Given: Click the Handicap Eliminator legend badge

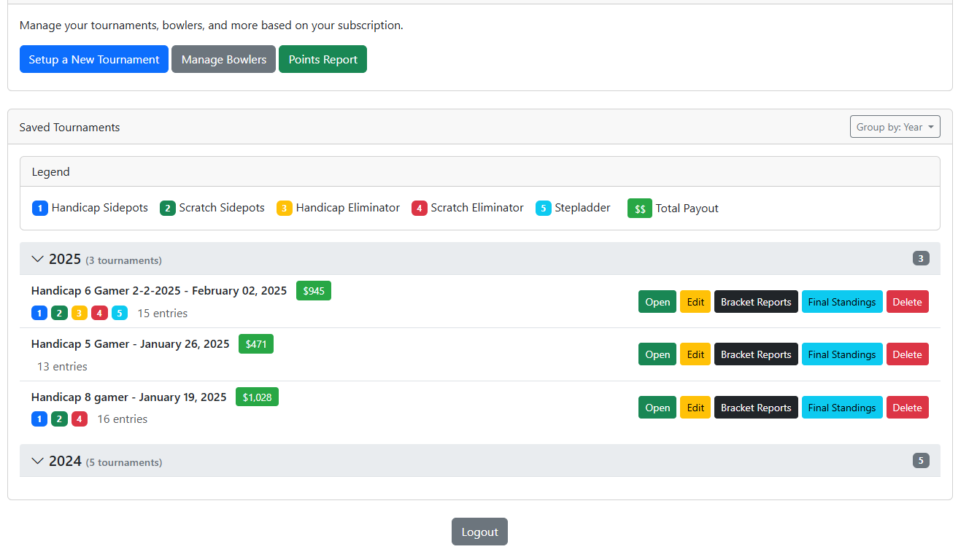Looking at the screenshot, I should tap(284, 208).
